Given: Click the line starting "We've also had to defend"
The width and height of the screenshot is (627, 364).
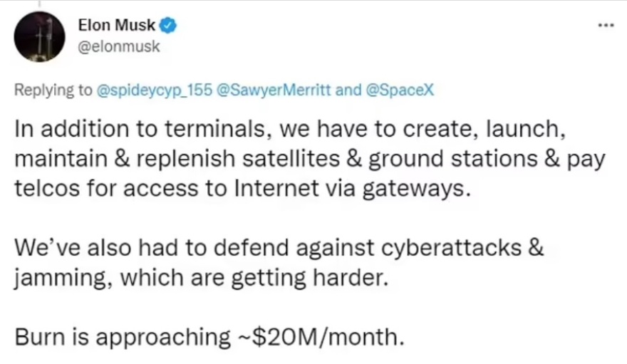Looking at the screenshot, I should (x=279, y=249).
